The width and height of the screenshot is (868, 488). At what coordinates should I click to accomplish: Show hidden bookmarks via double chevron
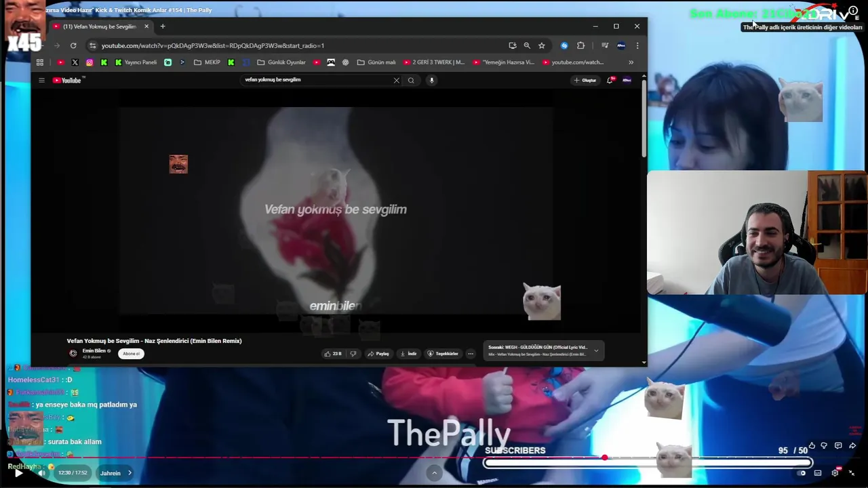631,62
